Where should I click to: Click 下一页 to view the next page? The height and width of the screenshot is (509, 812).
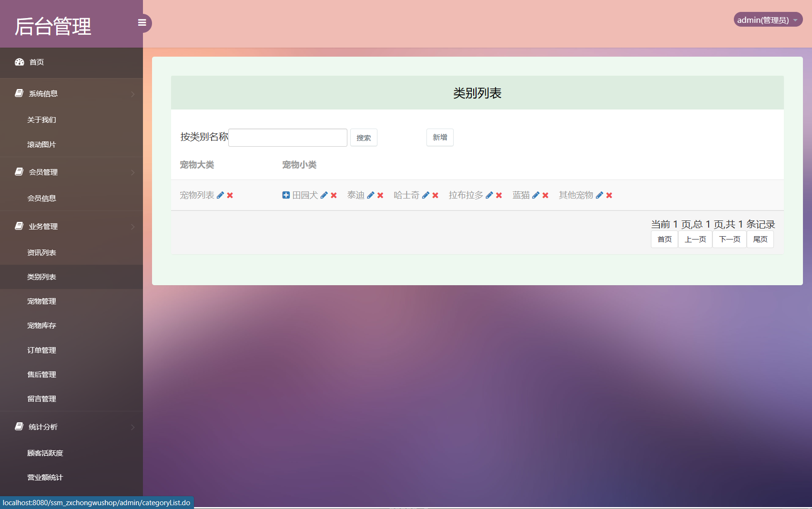729,239
